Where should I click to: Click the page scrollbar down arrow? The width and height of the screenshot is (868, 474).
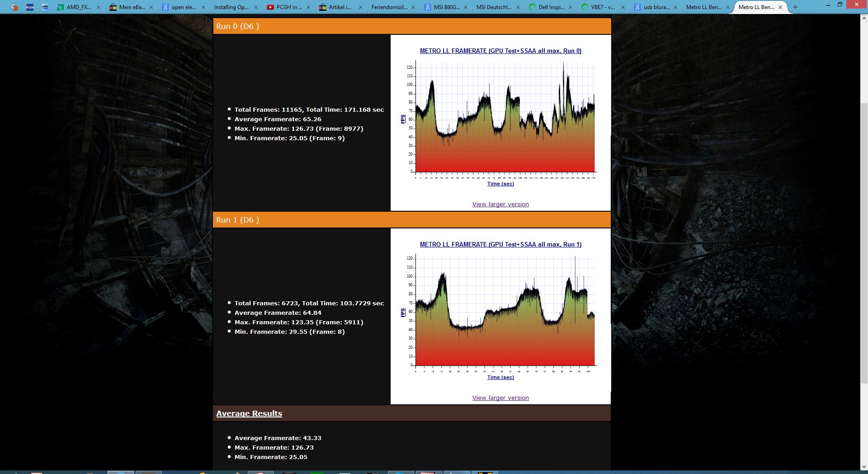tap(864, 466)
